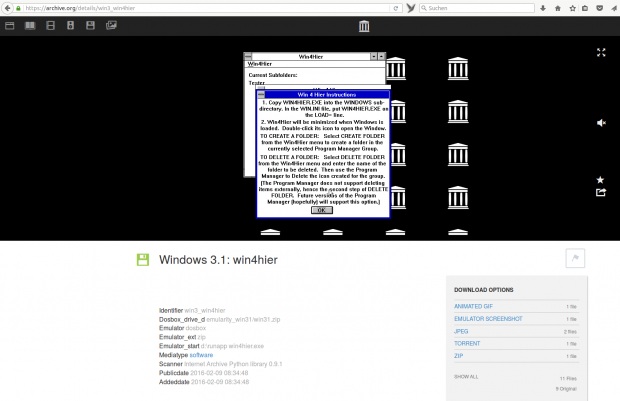Share this item via share icon
This screenshot has width=620, height=401.
[601, 193]
